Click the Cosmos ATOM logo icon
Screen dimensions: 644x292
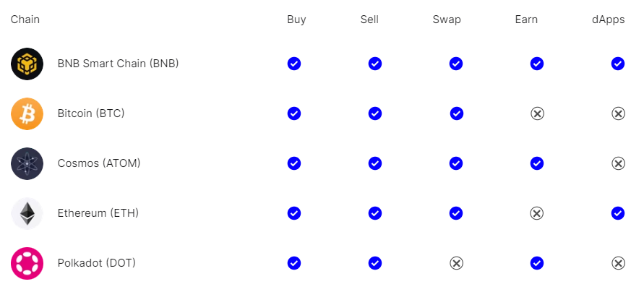click(27, 163)
